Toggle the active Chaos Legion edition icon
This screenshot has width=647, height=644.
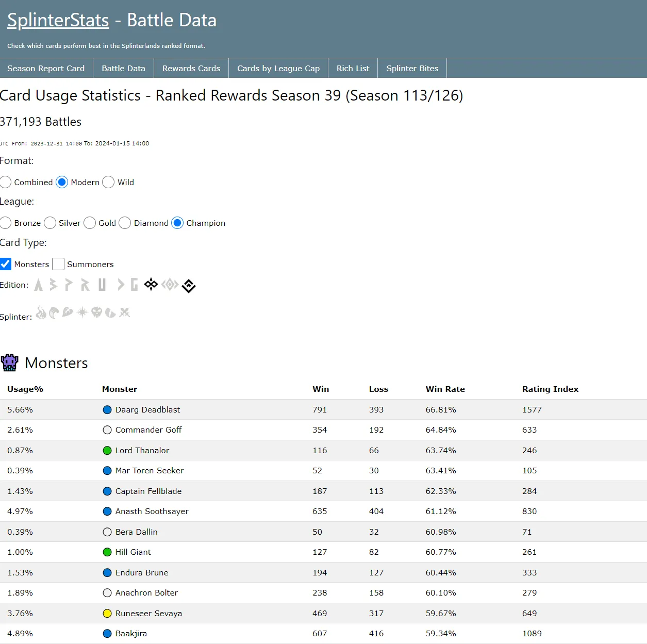[151, 284]
